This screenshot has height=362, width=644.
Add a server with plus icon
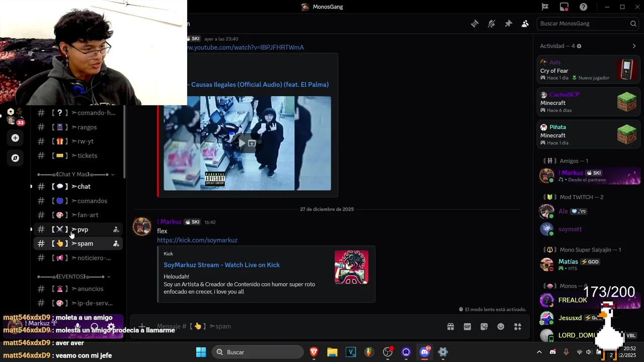pyautogui.click(x=15, y=138)
